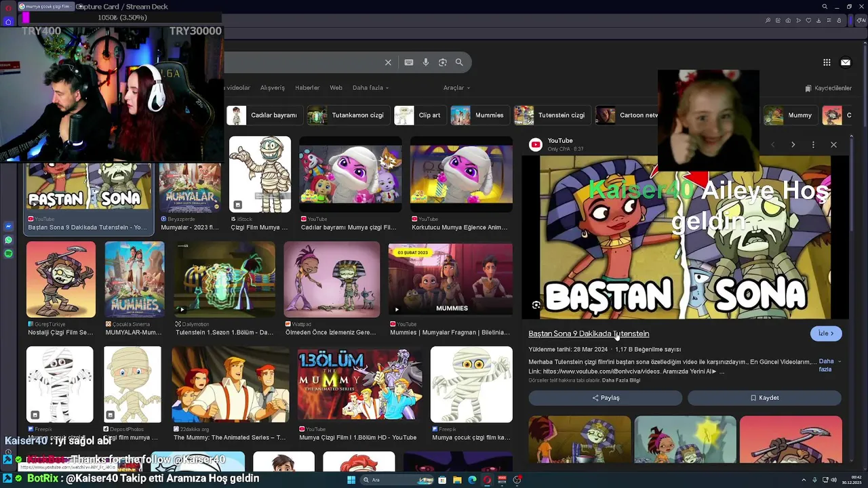Open Opera profile account icon
The image size is (868, 488).
point(839,20)
